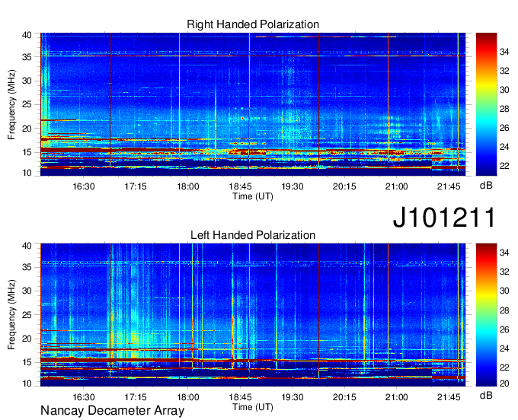Click the 28 dB tick on Left Handed colorbar
Image resolution: width=518 pixels, height=420 pixels.
tap(504, 310)
